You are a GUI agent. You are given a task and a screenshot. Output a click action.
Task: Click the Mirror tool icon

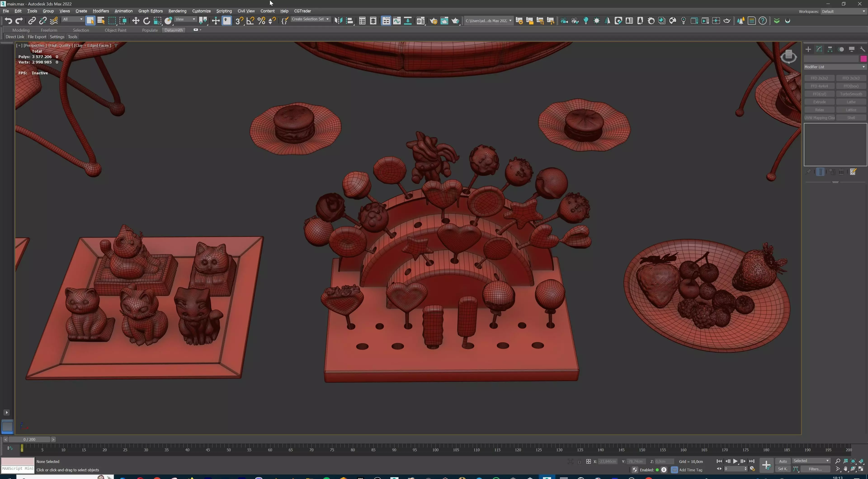tap(338, 21)
